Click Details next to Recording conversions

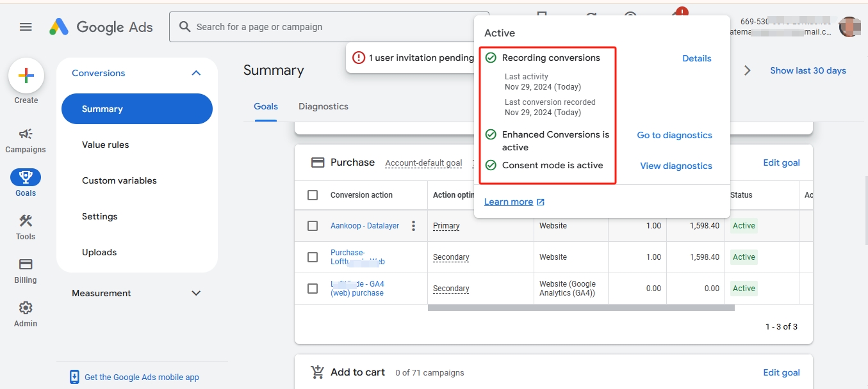[x=697, y=58]
